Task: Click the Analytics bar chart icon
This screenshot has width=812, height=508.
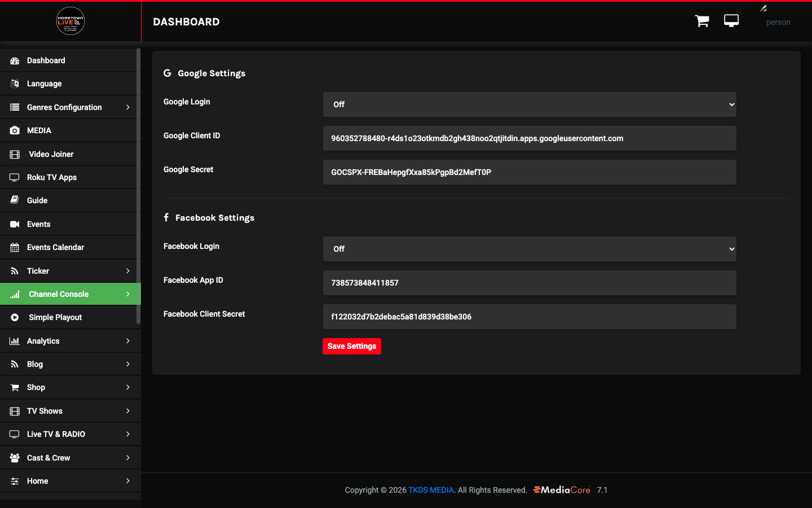Action: (15, 341)
